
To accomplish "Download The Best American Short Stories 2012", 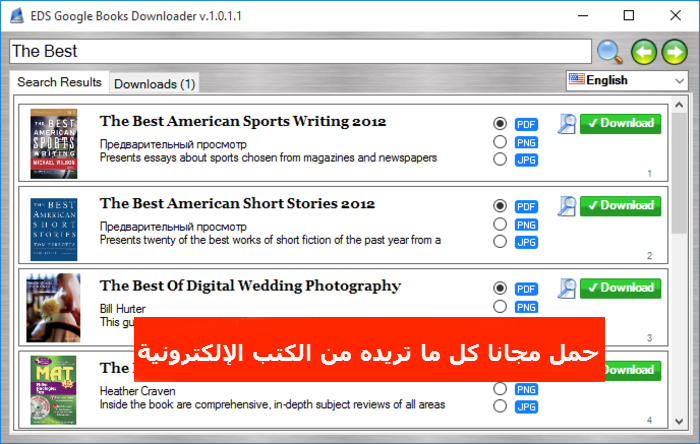I will pos(621,206).
